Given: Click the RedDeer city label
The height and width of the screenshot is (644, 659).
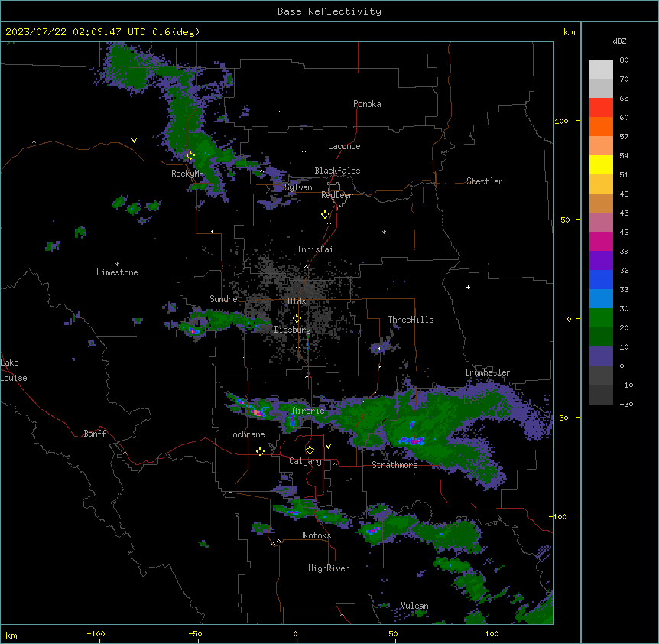Looking at the screenshot, I should [x=336, y=195].
